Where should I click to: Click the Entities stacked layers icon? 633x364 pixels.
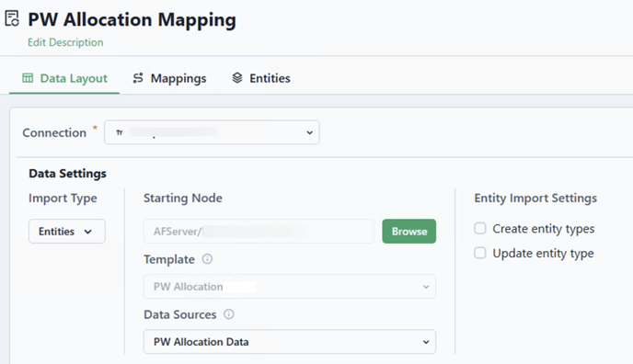tap(237, 78)
